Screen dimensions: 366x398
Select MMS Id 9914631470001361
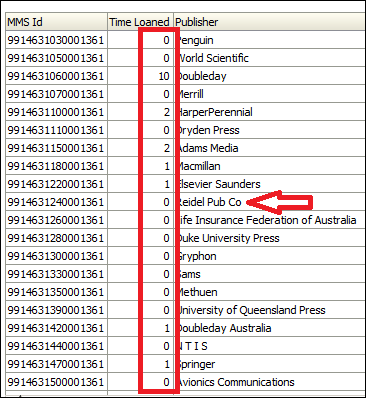pos(56,364)
